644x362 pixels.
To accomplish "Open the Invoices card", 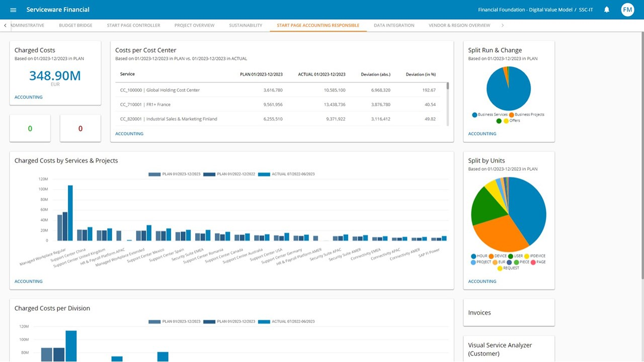I will pyautogui.click(x=479, y=313).
